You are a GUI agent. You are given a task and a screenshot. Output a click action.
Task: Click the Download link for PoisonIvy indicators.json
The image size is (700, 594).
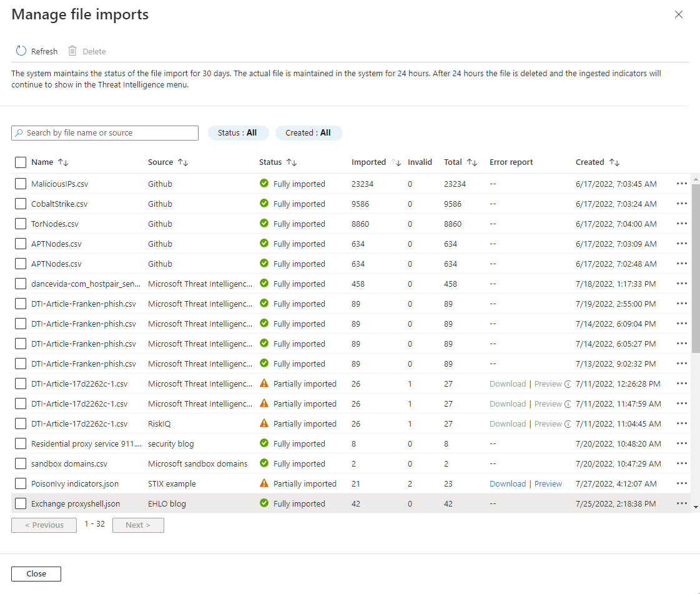(508, 483)
